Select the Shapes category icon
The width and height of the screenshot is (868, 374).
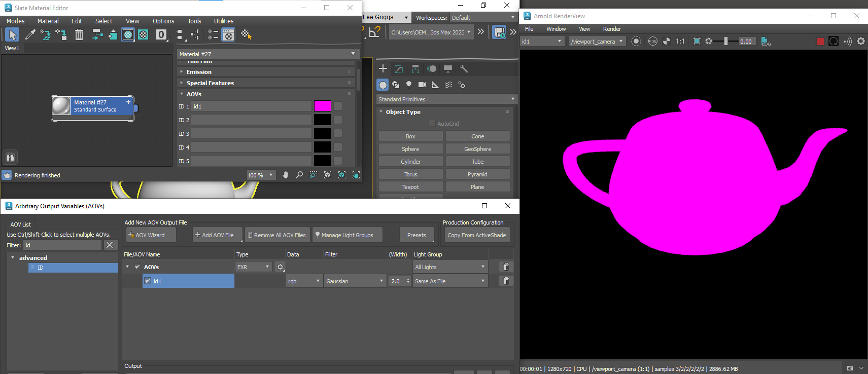tap(396, 85)
